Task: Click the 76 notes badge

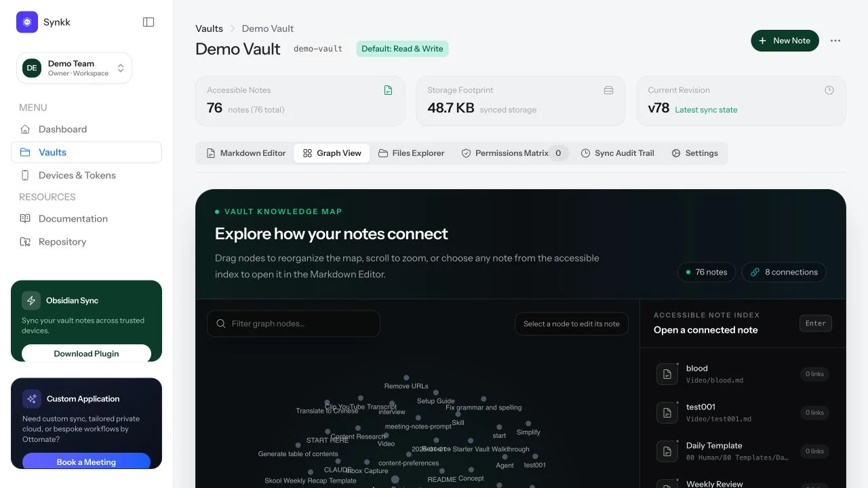Action: pyautogui.click(x=707, y=272)
